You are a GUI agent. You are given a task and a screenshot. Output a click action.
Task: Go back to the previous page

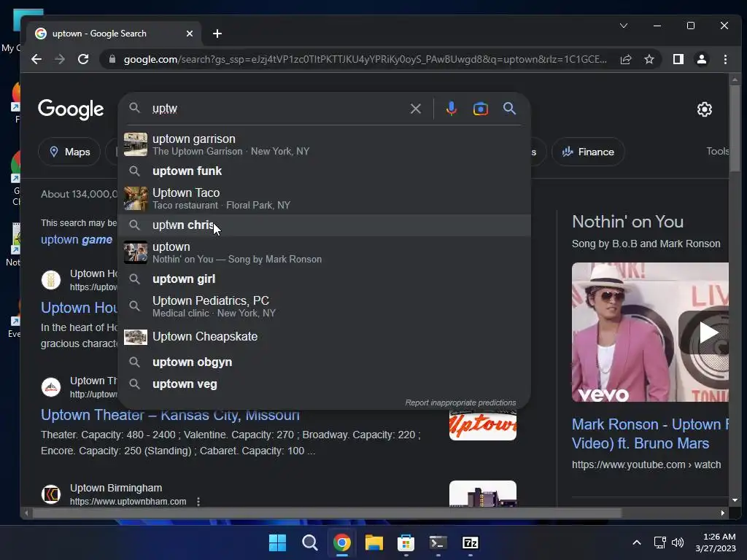pos(36,59)
